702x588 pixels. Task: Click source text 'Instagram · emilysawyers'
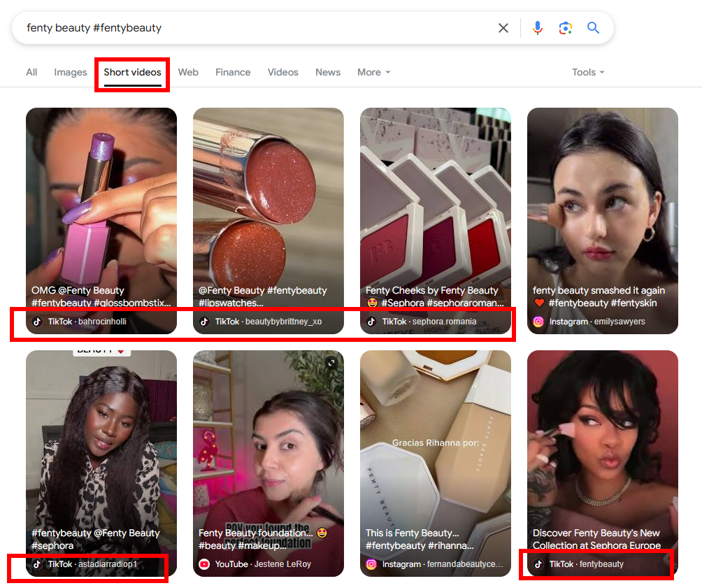pyautogui.click(x=597, y=322)
